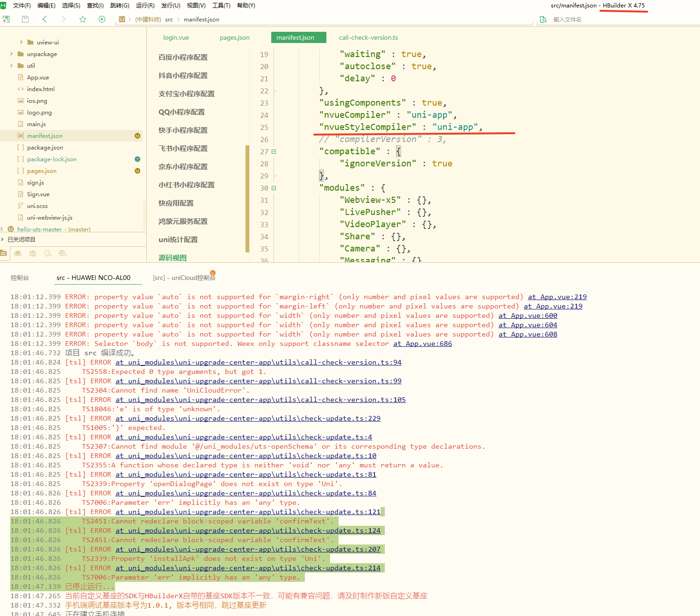Select 源码视图 source view
This screenshot has height=616, width=700.
pos(173,258)
